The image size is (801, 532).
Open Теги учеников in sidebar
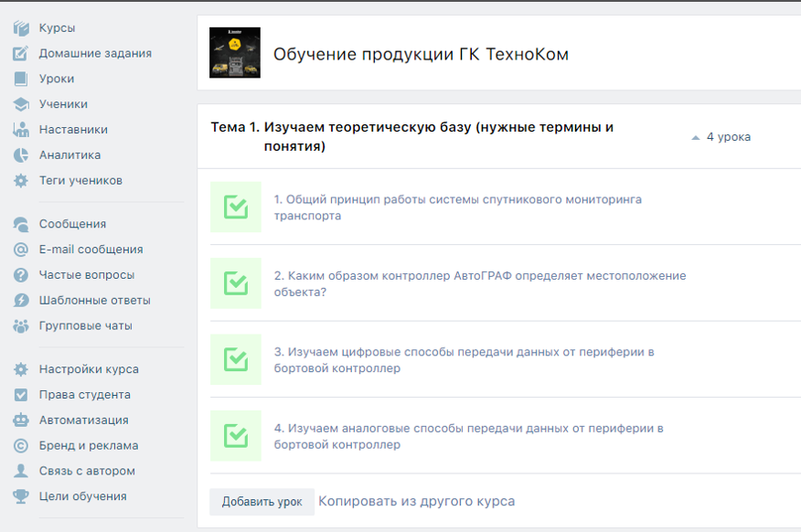[x=80, y=181]
